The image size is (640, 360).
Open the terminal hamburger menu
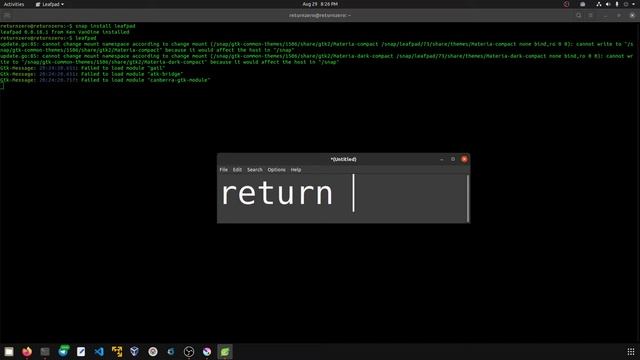coord(591,16)
